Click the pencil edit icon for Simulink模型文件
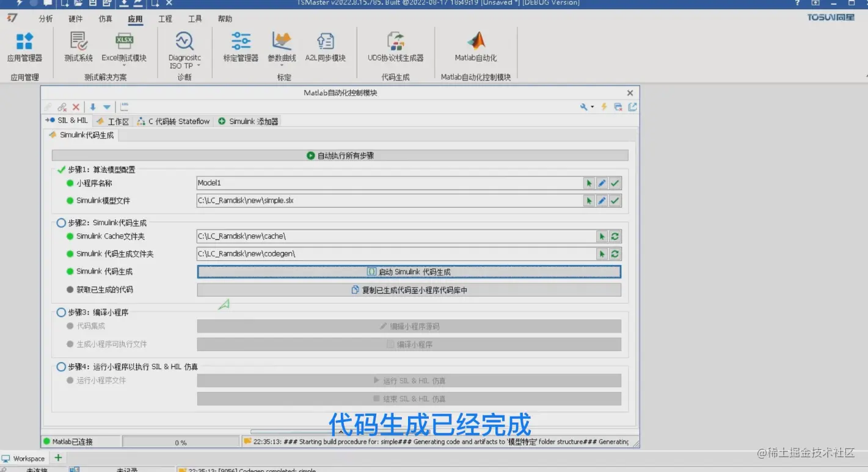The image size is (868, 472). pos(602,201)
